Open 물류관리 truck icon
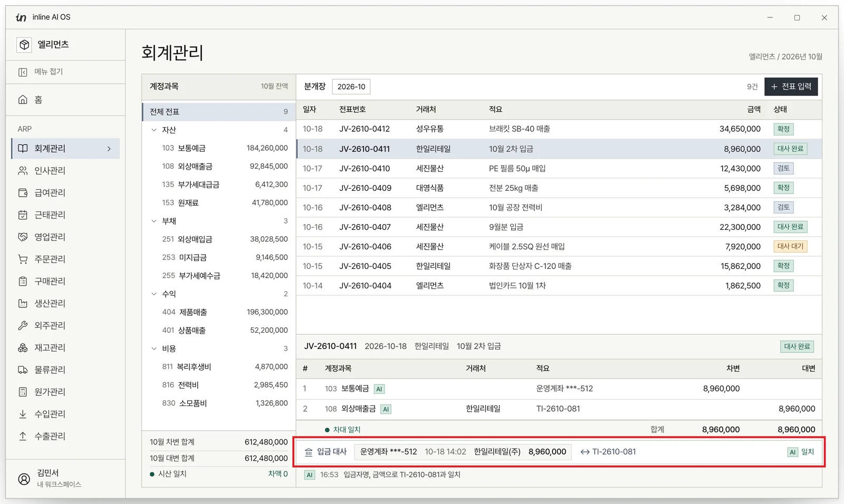The height and width of the screenshot is (504, 844). [x=23, y=370]
